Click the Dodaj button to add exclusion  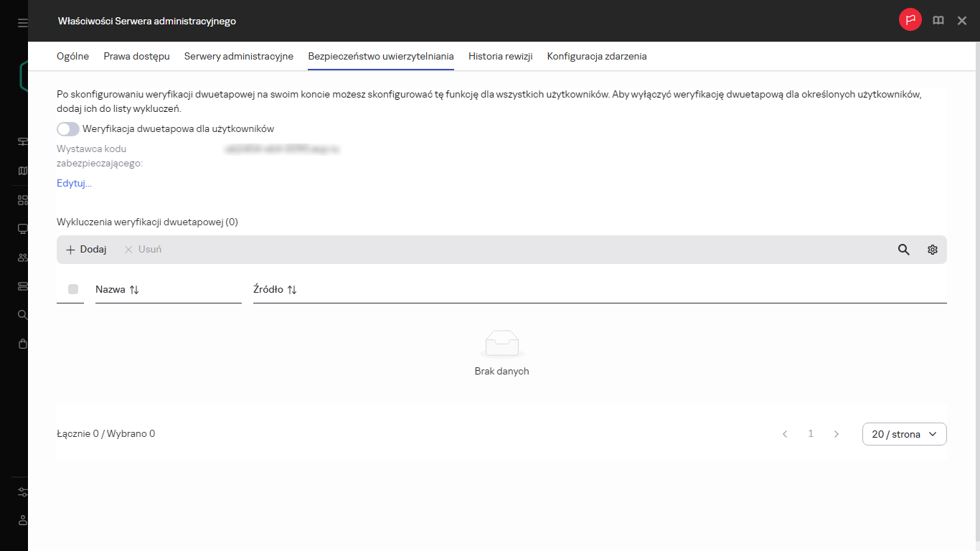tap(86, 250)
